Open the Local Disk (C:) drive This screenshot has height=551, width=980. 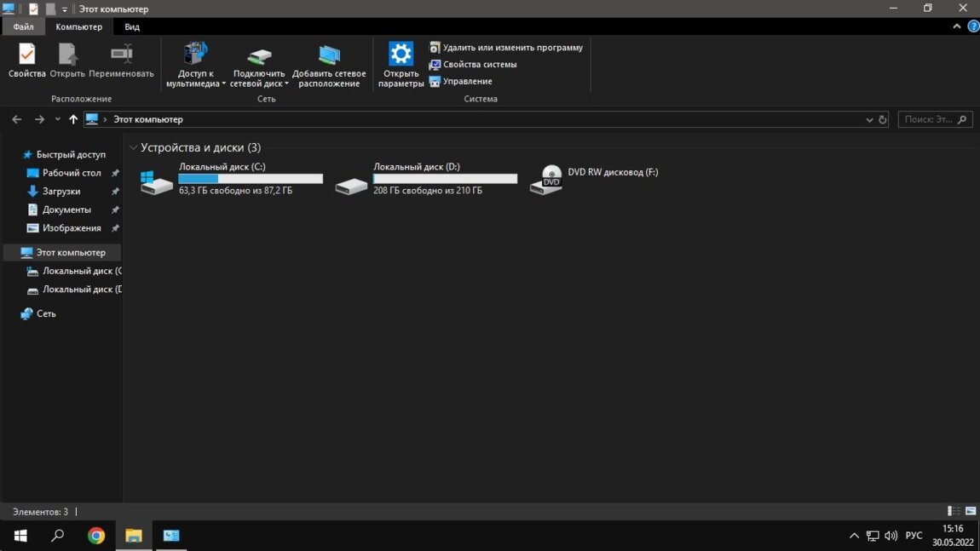coord(157,181)
